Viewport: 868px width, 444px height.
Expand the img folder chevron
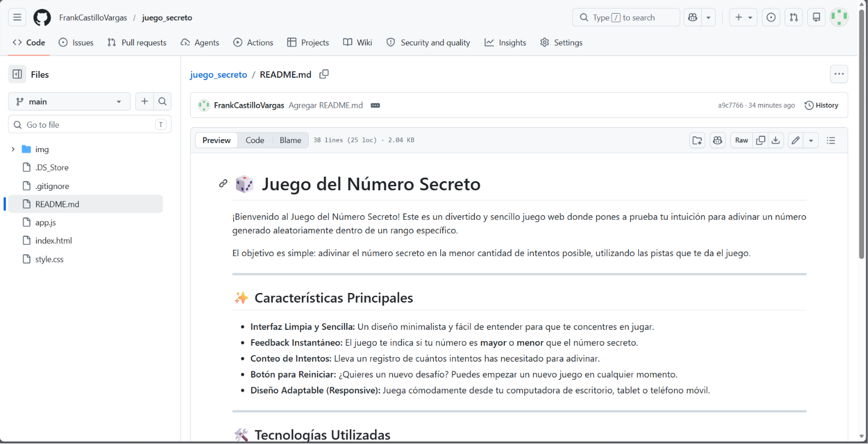(x=12, y=149)
